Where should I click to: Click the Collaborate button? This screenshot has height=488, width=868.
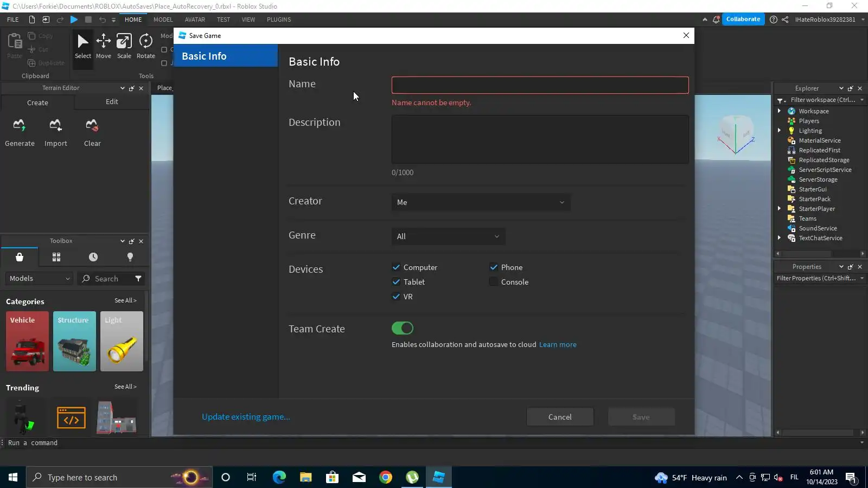(743, 19)
